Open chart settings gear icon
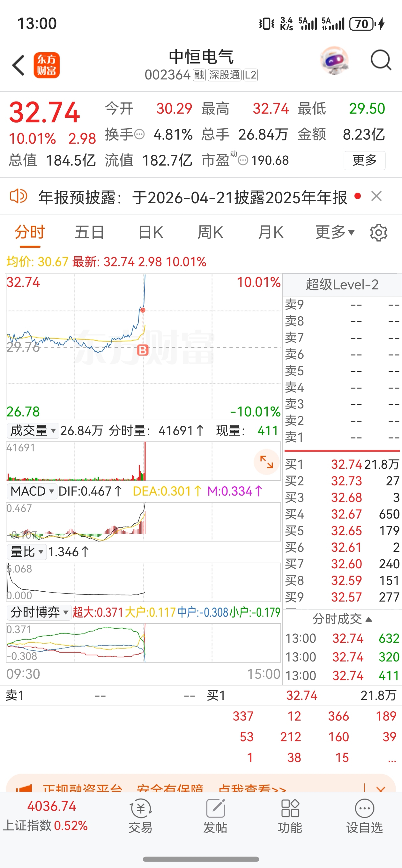Viewport: 402px width, 868px height. tap(378, 233)
